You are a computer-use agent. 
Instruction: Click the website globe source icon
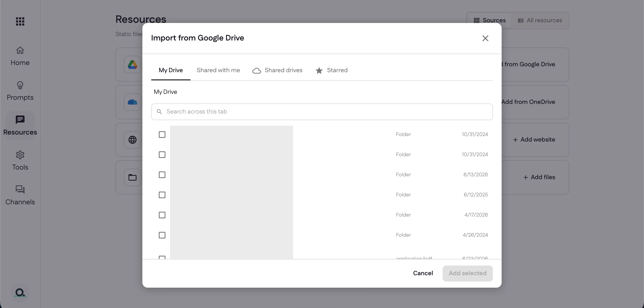point(132,140)
